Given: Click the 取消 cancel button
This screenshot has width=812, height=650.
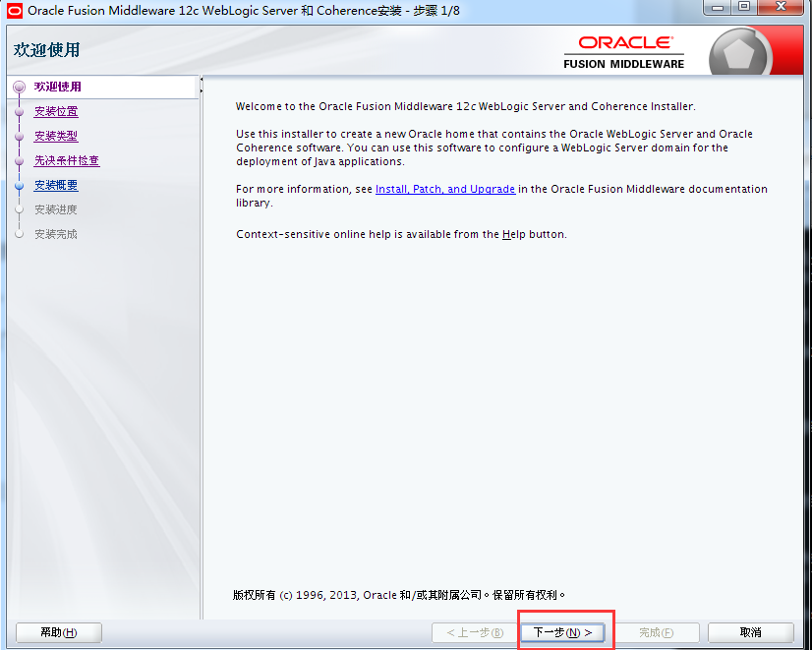Looking at the screenshot, I should click(750, 632).
